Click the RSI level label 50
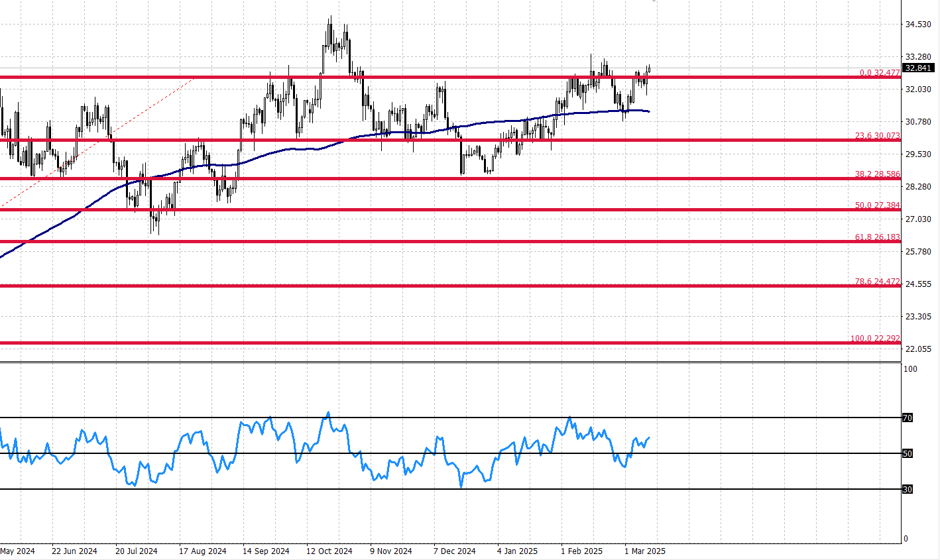Image resolution: width=940 pixels, height=560 pixels. (x=908, y=454)
